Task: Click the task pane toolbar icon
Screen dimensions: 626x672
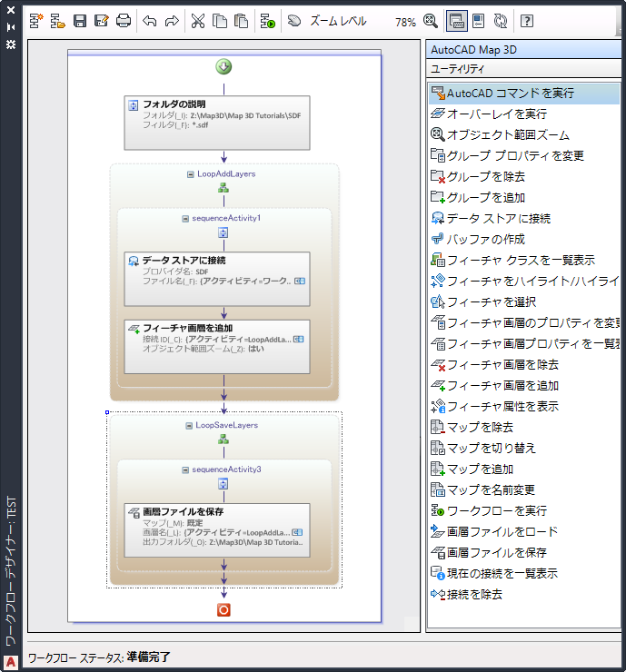Action: 479,21
